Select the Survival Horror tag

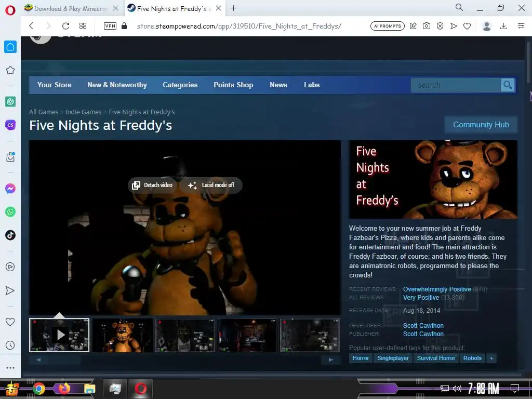[x=436, y=358]
